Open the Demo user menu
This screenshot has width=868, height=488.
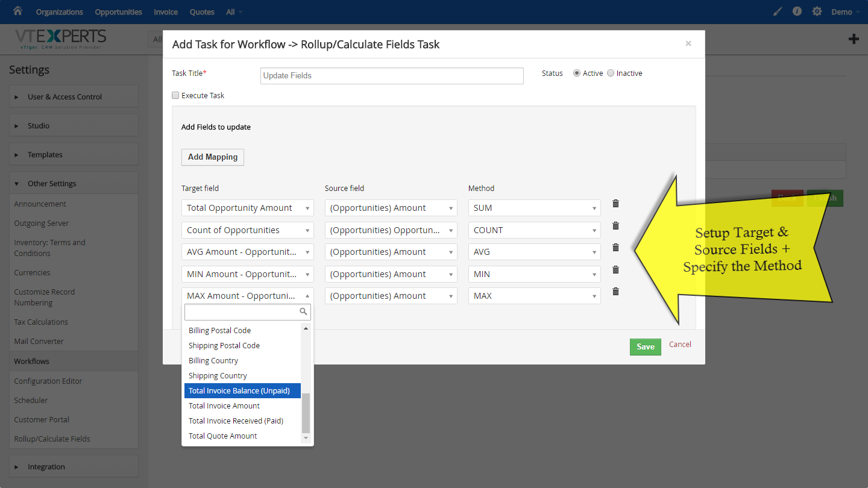click(x=846, y=12)
